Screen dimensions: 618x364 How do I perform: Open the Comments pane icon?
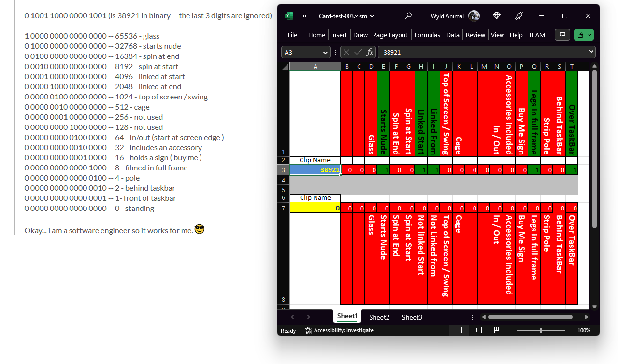click(x=561, y=35)
